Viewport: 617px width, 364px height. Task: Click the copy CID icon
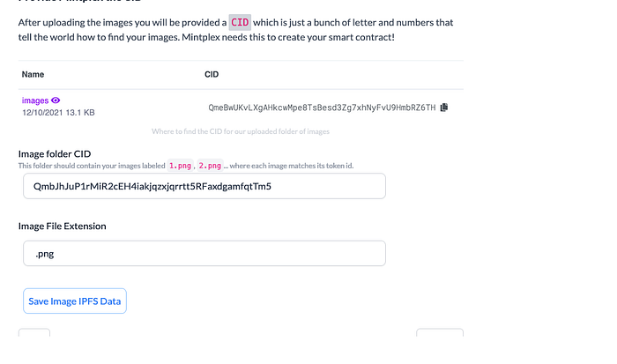point(444,107)
